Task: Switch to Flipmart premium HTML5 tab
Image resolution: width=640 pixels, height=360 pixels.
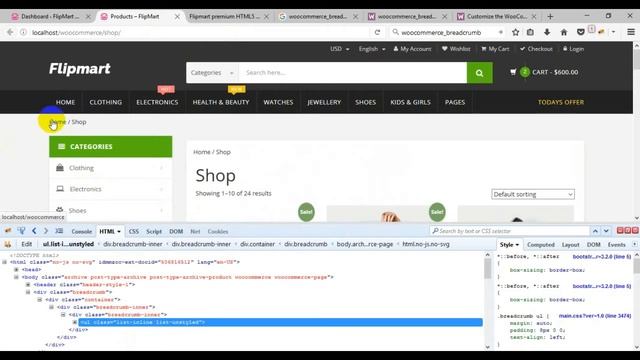Action: [224, 17]
